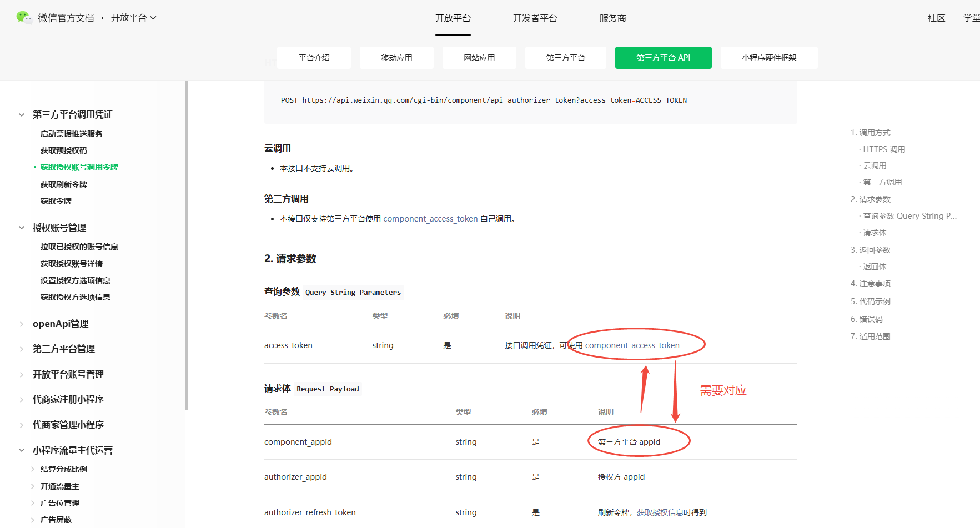Screen dimensions: 980x528
Task: Expand the 代商家注册小程序 section chevron
Action: [x=22, y=400]
